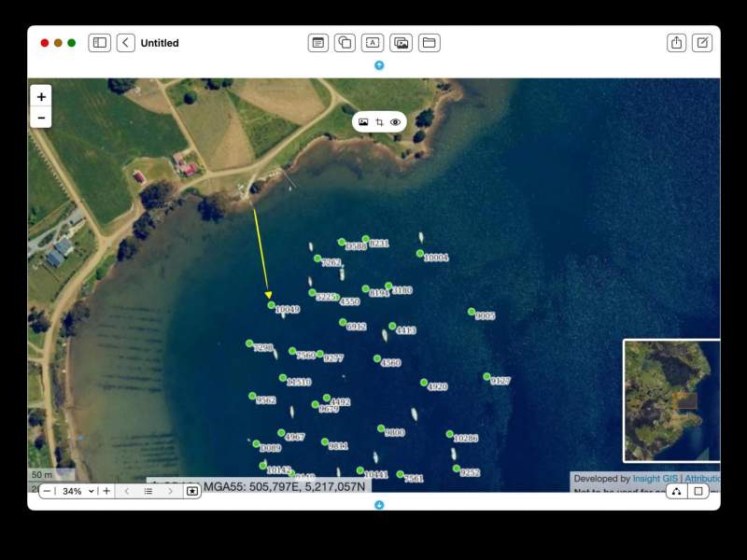The height and width of the screenshot is (560, 747).
Task: Click the overview minimap thumbnail
Action: tap(671, 401)
